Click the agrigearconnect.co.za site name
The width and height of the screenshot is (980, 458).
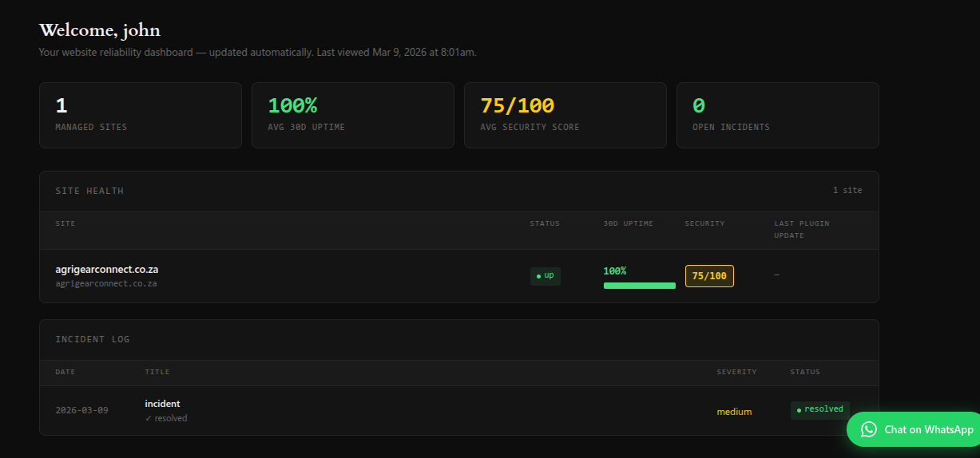click(x=106, y=269)
